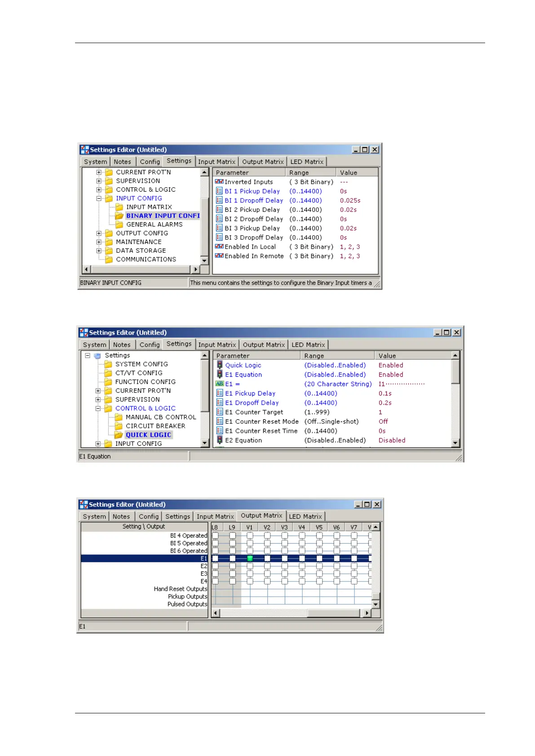
Task: Tick BI 5 Operated checkbox under V2
Action: [267, 543]
